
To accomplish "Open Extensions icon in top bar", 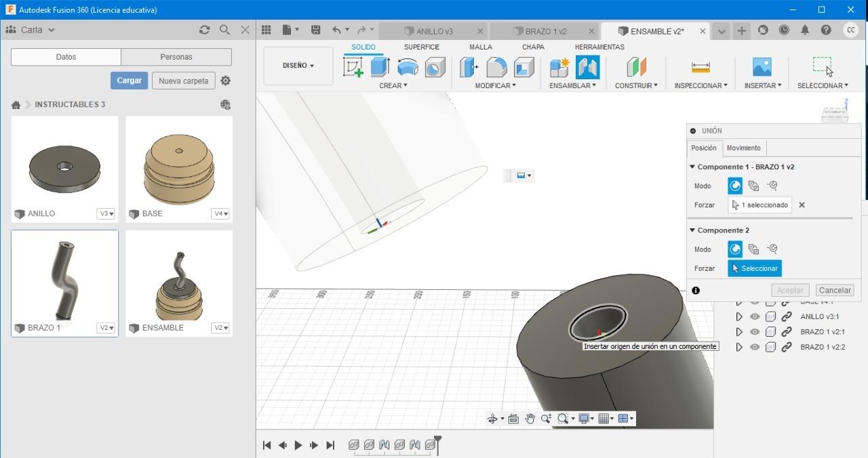I will 763,30.
